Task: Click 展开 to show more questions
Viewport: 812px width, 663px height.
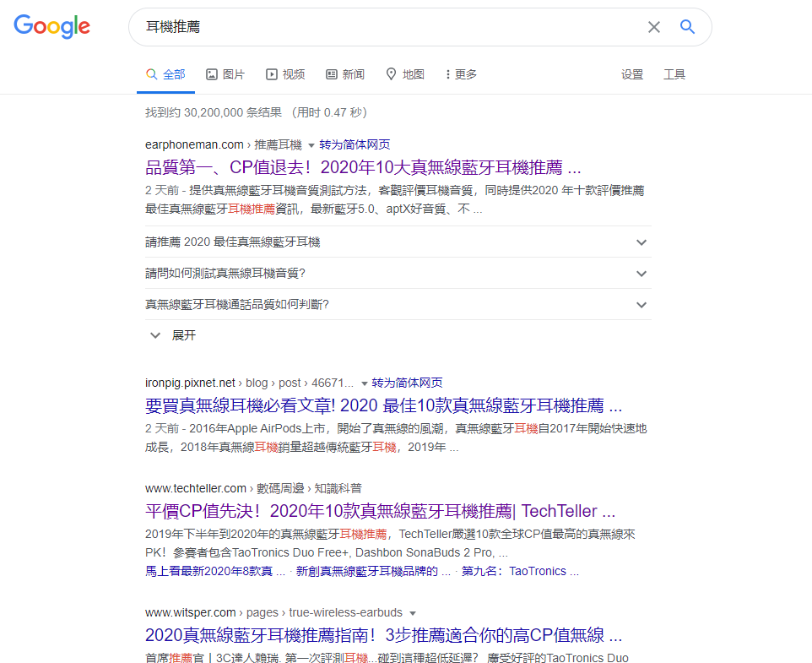Action: point(173,335)
